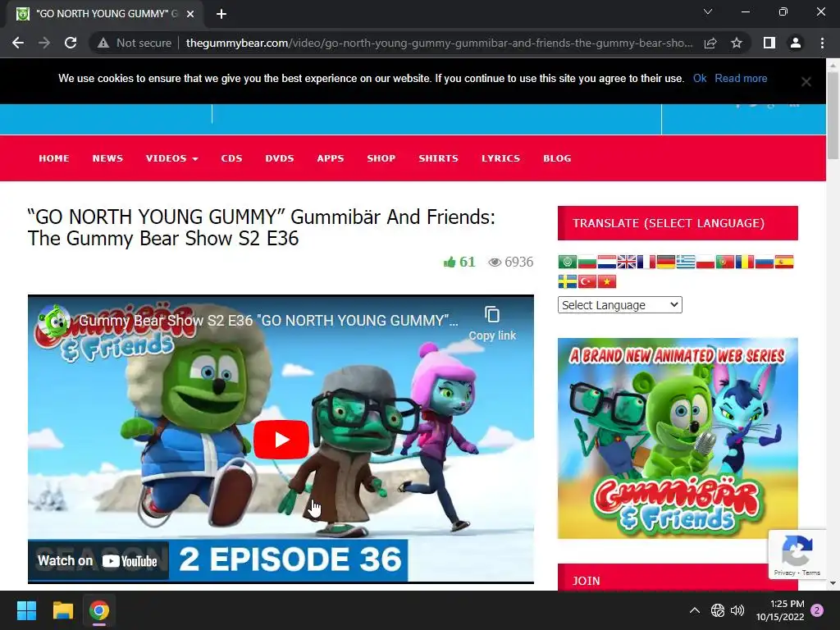Open the tab search chevron
This screenshot has width=840, height=630.
click(x=708, y=11)
